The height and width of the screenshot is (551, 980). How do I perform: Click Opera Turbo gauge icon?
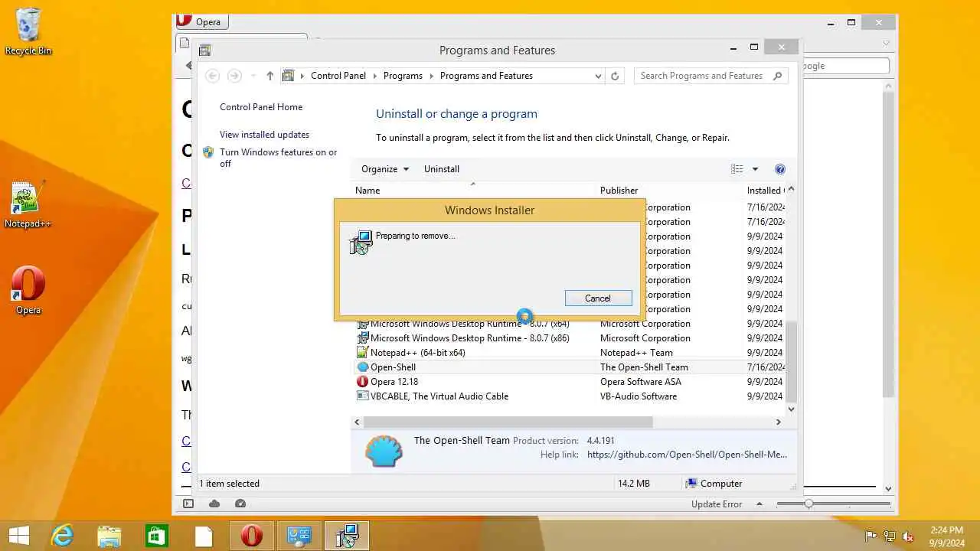tap(240, 504)
